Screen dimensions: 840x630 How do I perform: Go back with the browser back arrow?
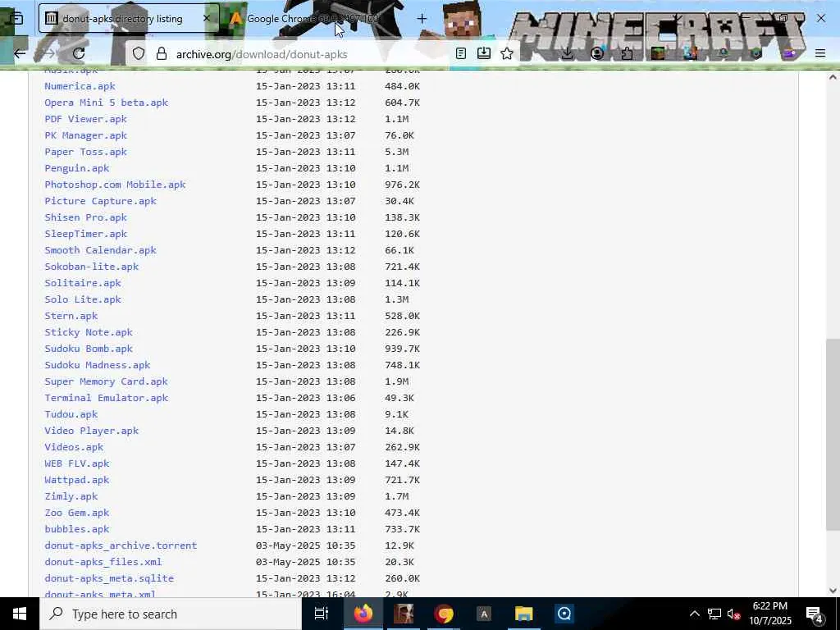pos(20,53)
